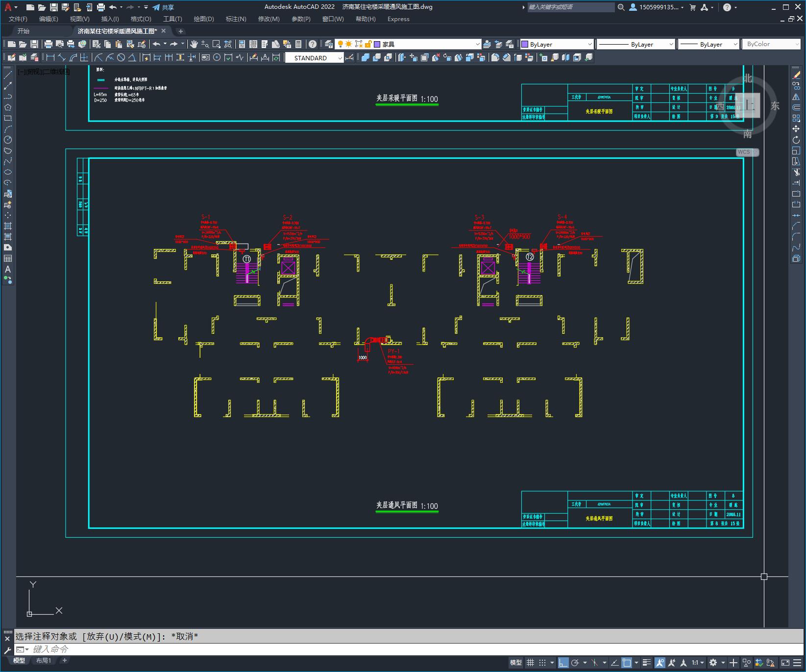Open the Workspace Switching gear icon

pyautogui.click(x=713, y=663)
